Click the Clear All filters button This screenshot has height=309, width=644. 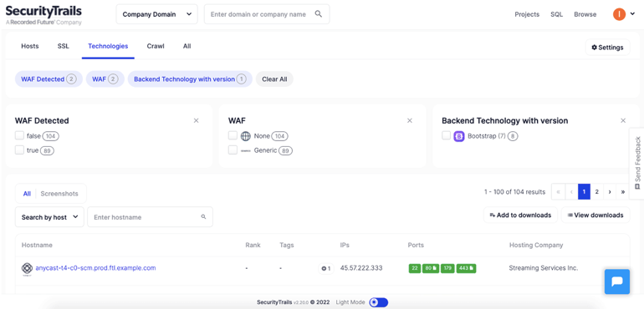[274, 79]
